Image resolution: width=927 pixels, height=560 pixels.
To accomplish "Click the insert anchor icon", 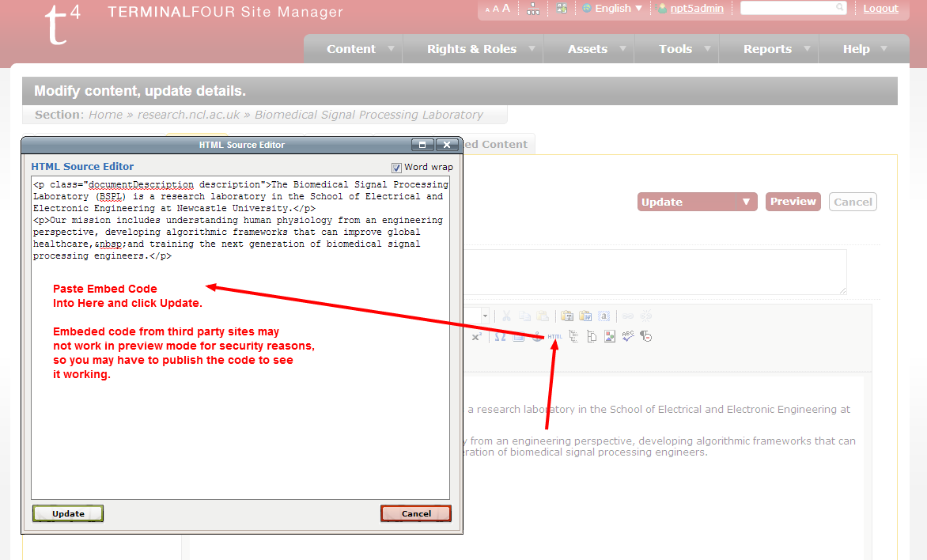I will pyautogui.click(x=536, y=337).
